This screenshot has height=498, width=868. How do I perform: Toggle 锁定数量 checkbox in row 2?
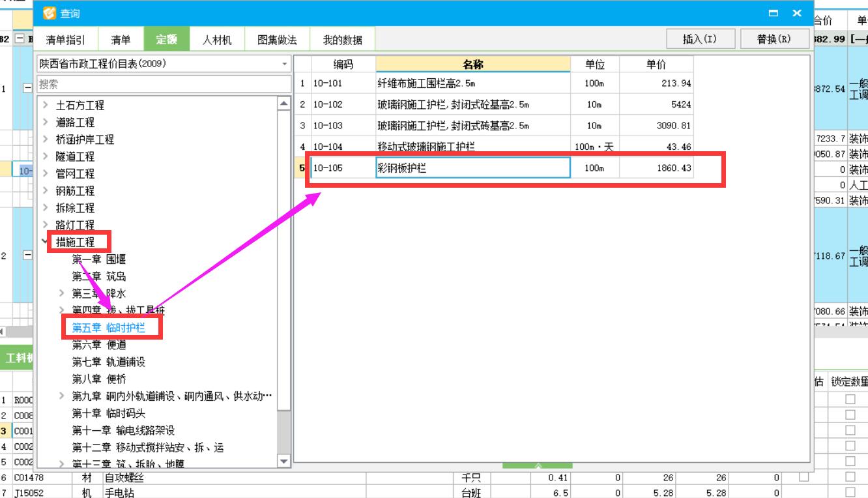point(850,415)
